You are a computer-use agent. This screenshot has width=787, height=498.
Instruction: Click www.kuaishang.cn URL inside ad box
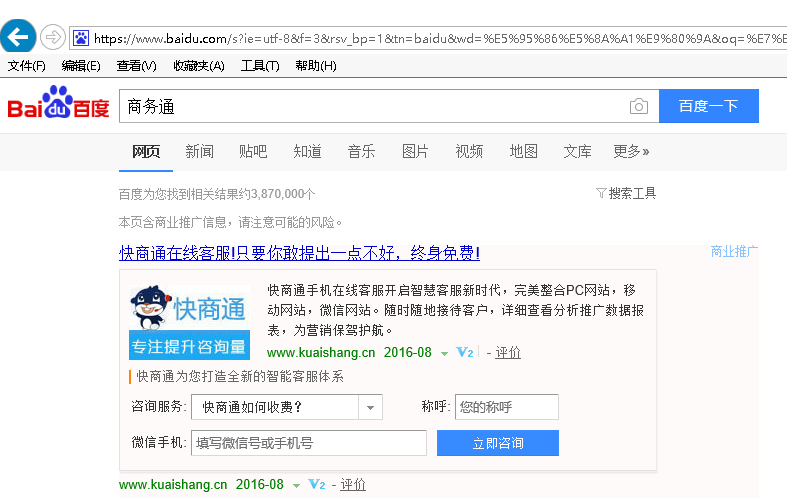click(x=321, y=352)
